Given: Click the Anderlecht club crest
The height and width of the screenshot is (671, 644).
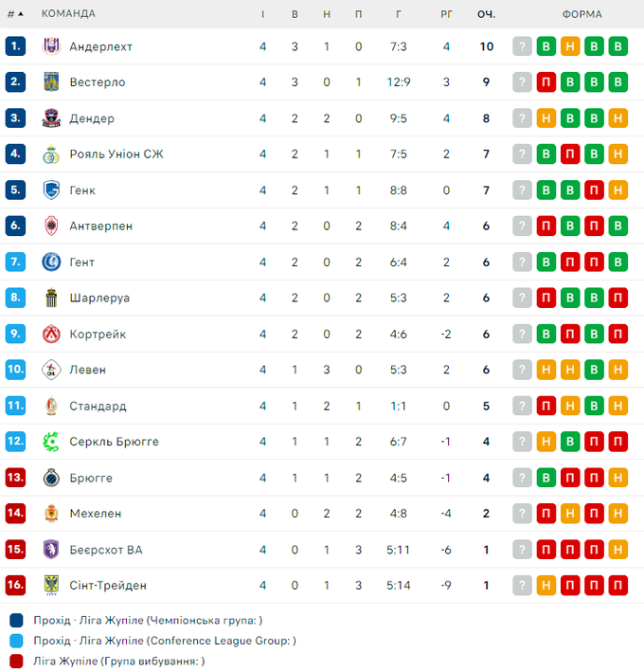Looking at the screenshot, I should [51, 46].
